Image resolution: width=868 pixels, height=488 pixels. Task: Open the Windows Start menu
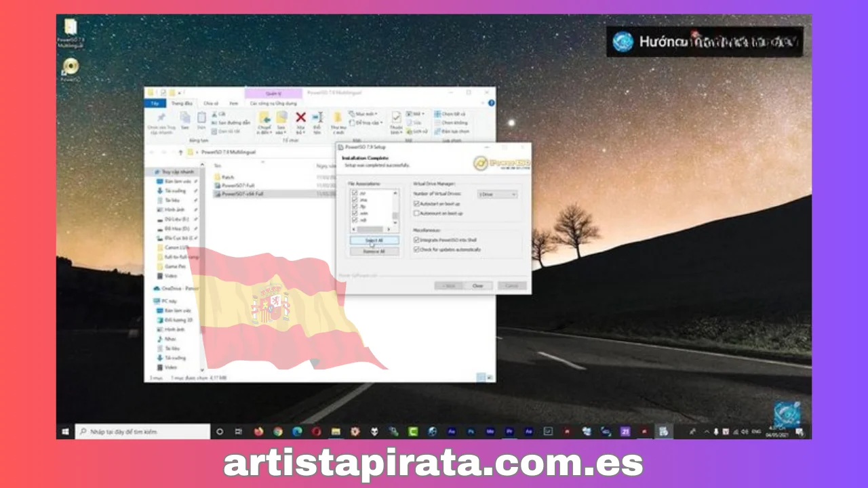[x=65, y=431]
